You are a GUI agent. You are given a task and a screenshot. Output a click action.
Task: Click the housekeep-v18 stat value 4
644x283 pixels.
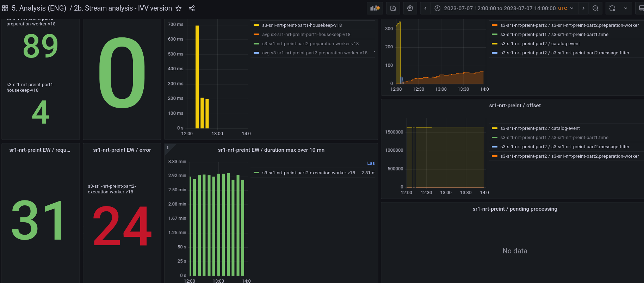(x=41, y=112)
